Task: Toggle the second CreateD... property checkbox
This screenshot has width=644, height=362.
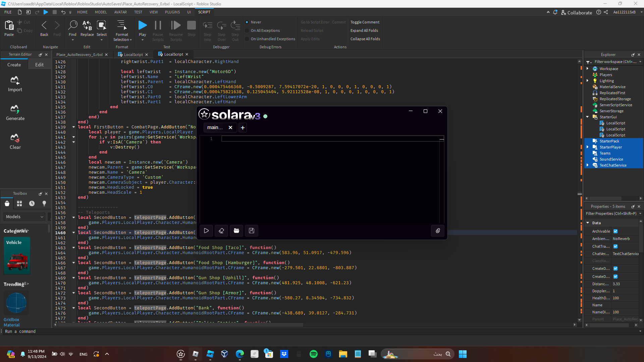Action: pos(615,277)
